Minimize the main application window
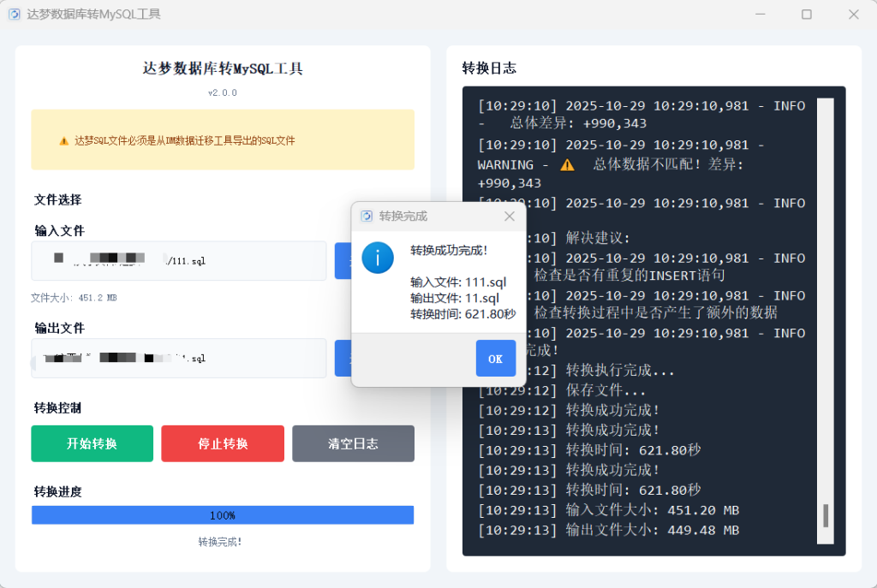Screen dimensions: 877x588 (x=760, y=15)
